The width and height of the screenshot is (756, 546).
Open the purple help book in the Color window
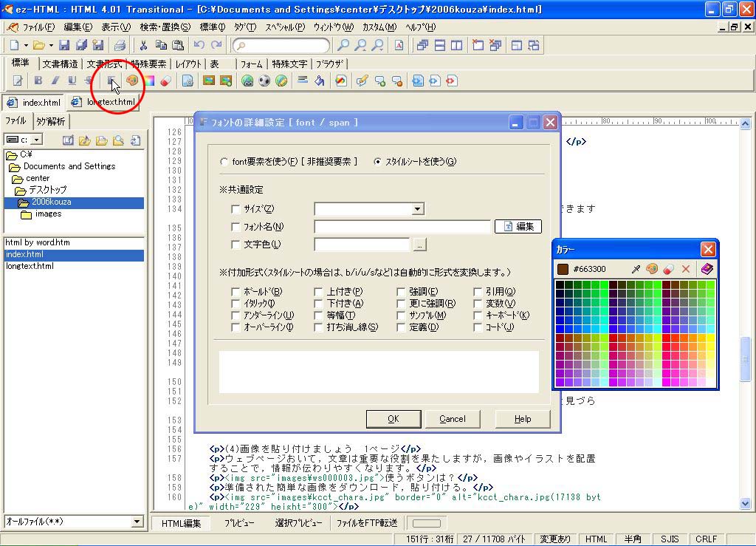pos(707,269)
